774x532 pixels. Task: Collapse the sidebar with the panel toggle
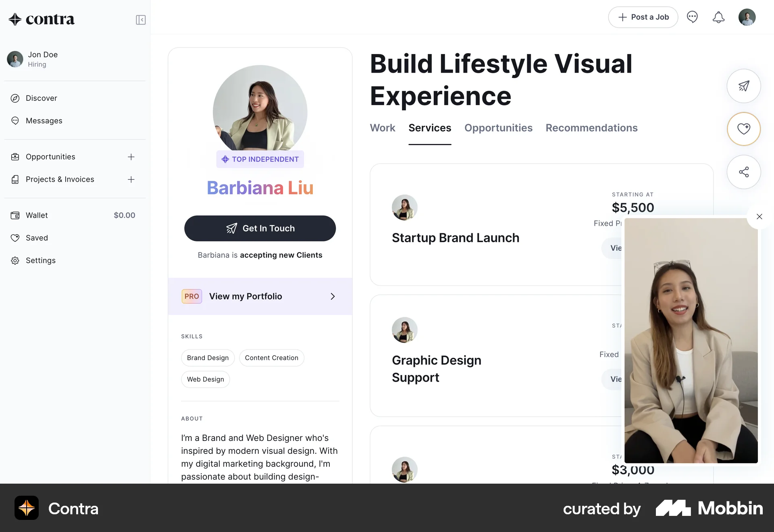(140, 19)
